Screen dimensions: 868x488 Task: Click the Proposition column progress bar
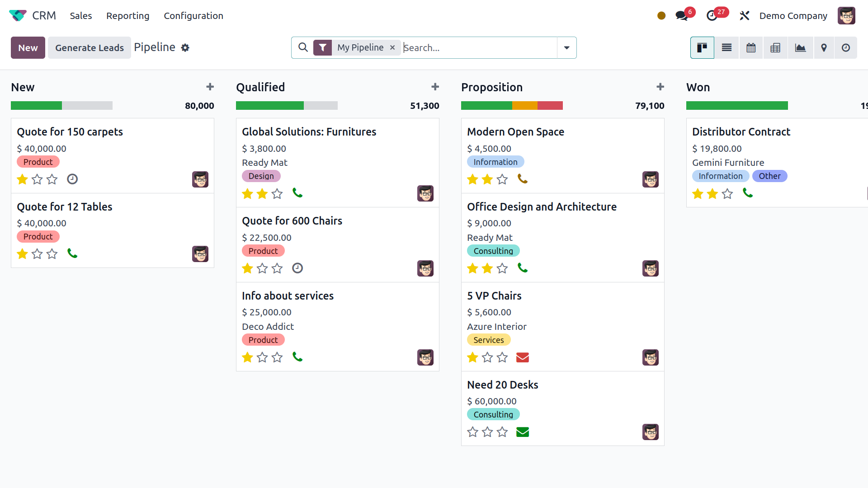click(511, 105)
